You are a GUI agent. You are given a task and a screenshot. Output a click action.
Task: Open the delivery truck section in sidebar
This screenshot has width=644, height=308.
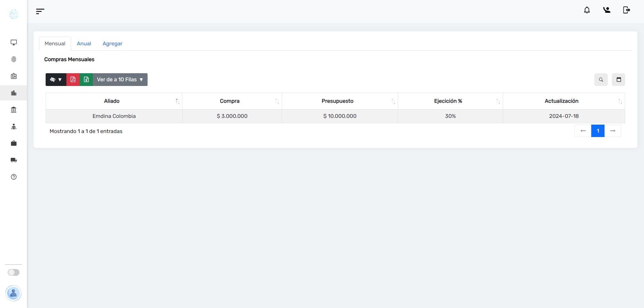(x=14, y=160)
